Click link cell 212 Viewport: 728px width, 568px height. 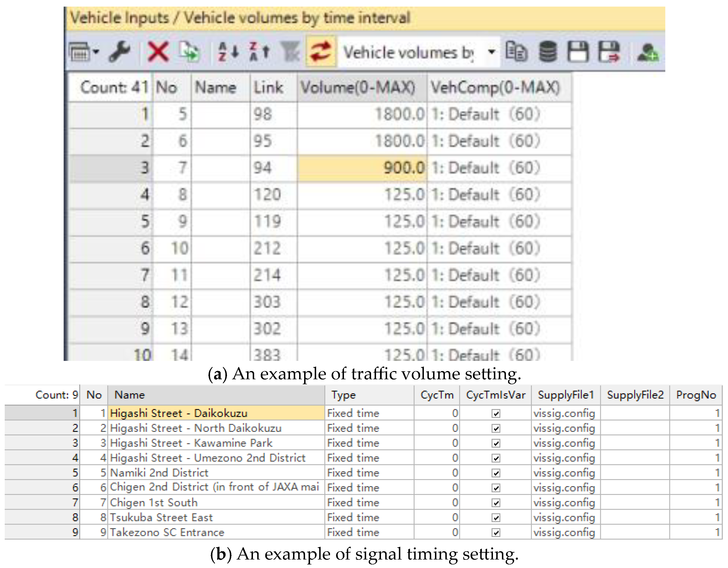(x=274, y=249)
